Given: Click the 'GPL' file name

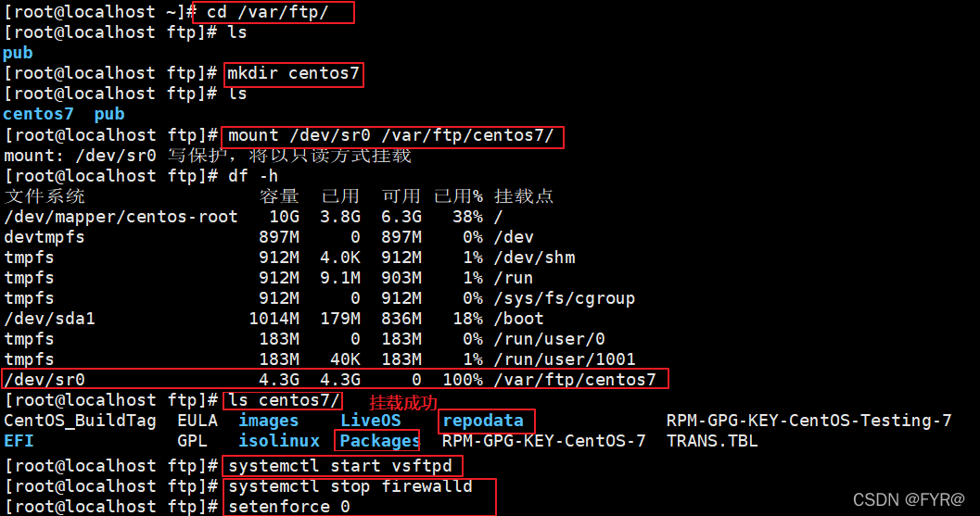Looking at the screenshot, I should [x=193, y=441].
